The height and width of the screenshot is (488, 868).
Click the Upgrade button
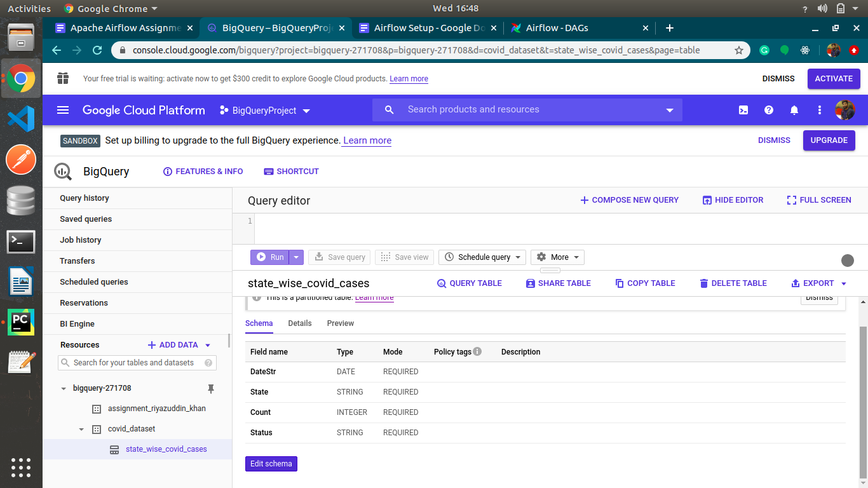(829, 140)
